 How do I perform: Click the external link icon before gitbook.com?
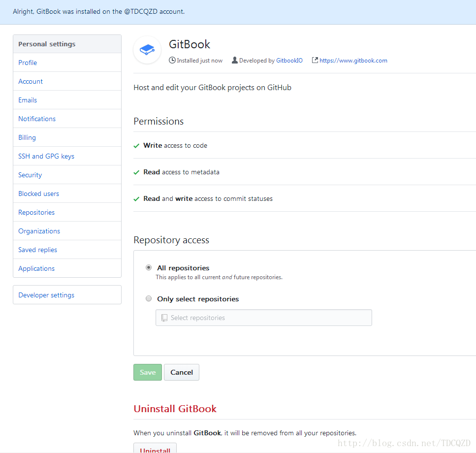315,60
